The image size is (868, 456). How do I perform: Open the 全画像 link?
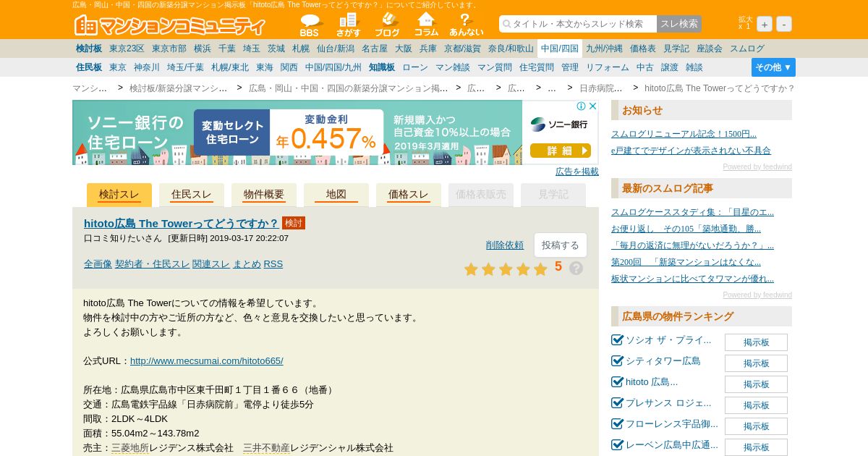[98, 263]
